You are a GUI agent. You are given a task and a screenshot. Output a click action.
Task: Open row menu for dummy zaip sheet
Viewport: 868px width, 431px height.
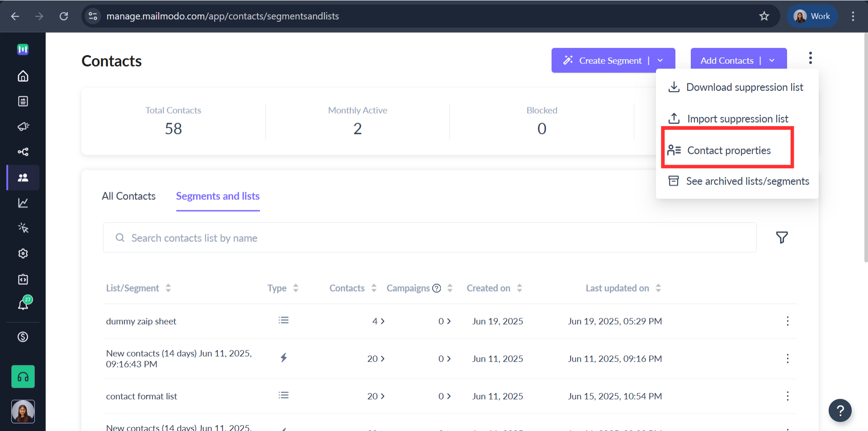click(x=788, y=321)
